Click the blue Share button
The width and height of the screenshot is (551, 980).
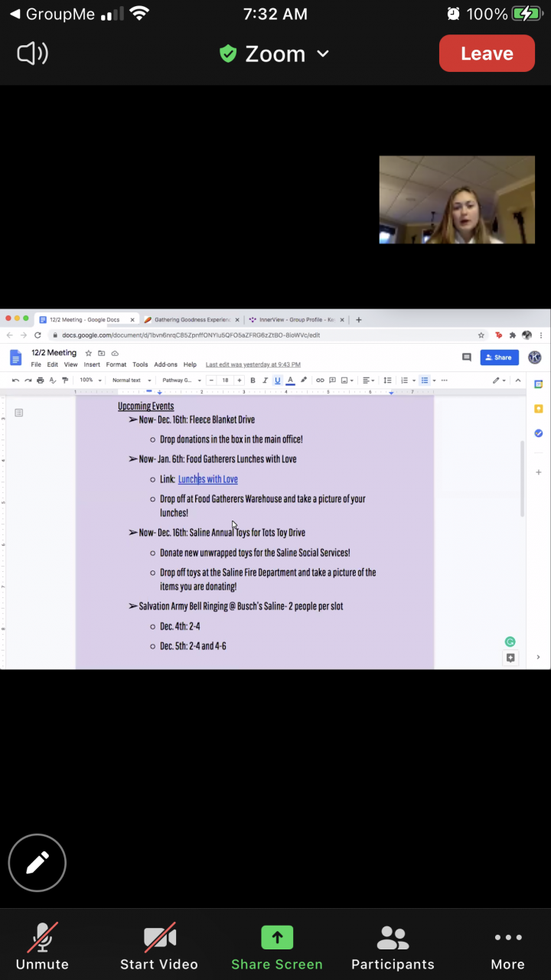500,358
